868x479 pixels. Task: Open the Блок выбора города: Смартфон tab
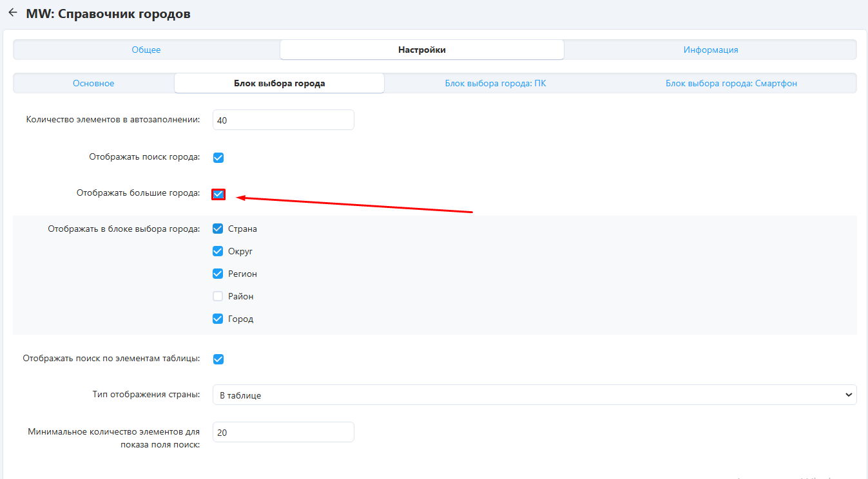click(731, 83)
